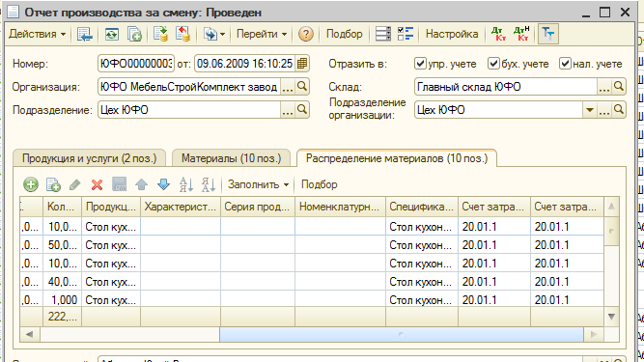Viewport: 644px width, 362px height.
Task: Click the Специфика... column header
Action: 422,207
